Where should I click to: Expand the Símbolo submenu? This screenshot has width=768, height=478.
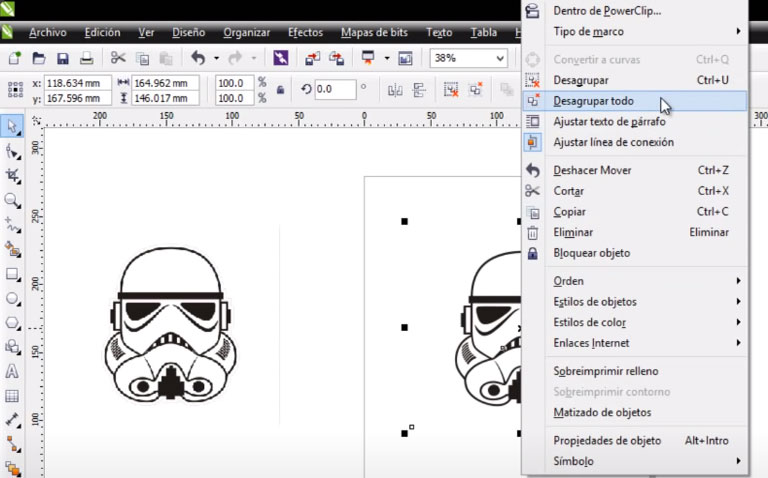(635, 461)
